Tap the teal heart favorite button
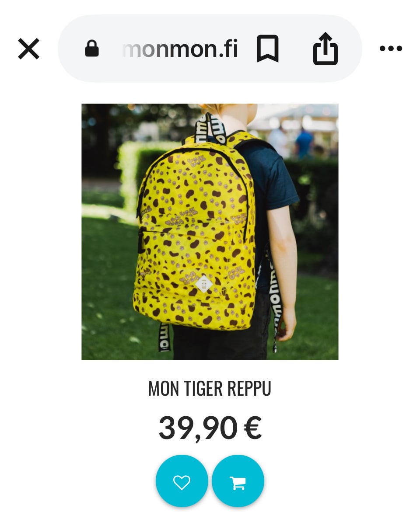Screen dimensions: 420x512 [x=182, y=481]
